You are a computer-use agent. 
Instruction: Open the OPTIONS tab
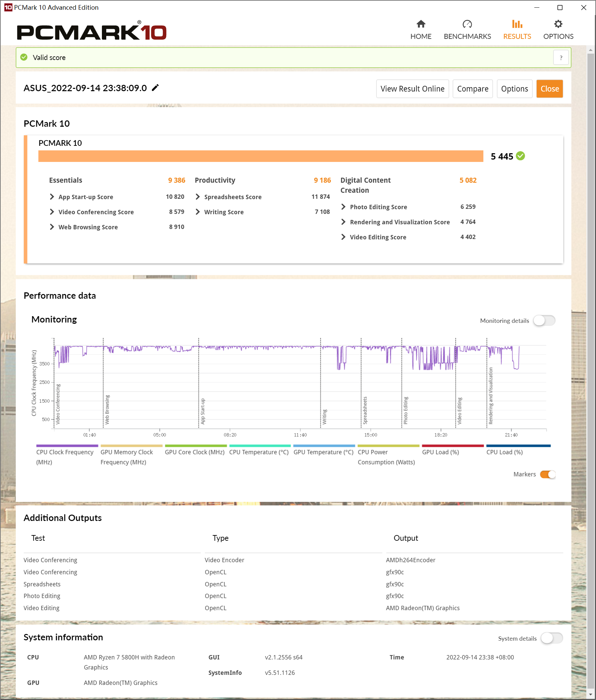[x=558, y=30]
